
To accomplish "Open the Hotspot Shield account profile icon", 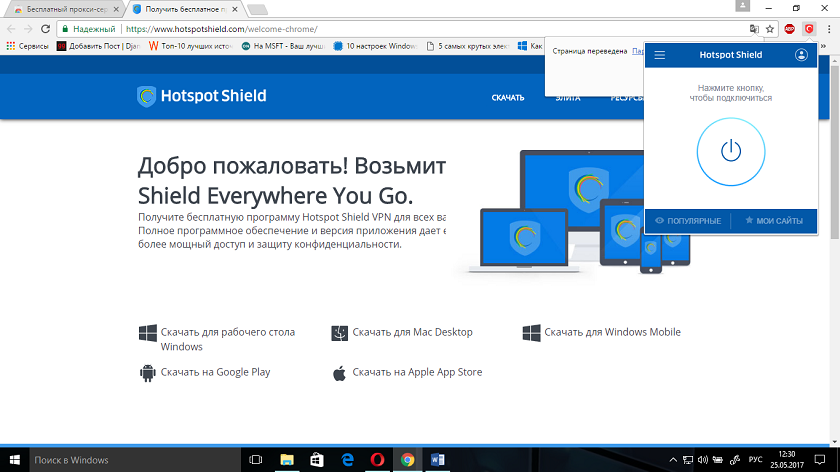I will 801,55.
